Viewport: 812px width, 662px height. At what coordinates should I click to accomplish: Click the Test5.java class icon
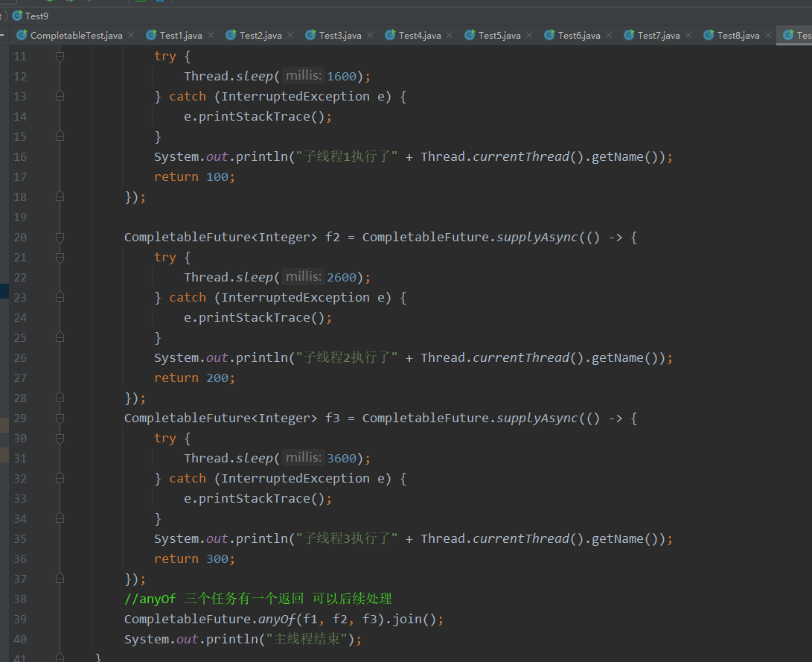[x=470, y=35]
